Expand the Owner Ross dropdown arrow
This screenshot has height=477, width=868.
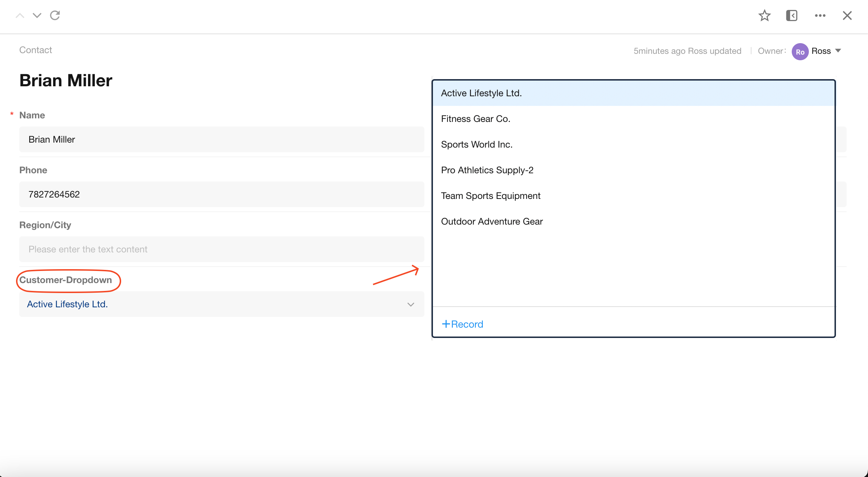pyautogui.click(x=838, y=51)
